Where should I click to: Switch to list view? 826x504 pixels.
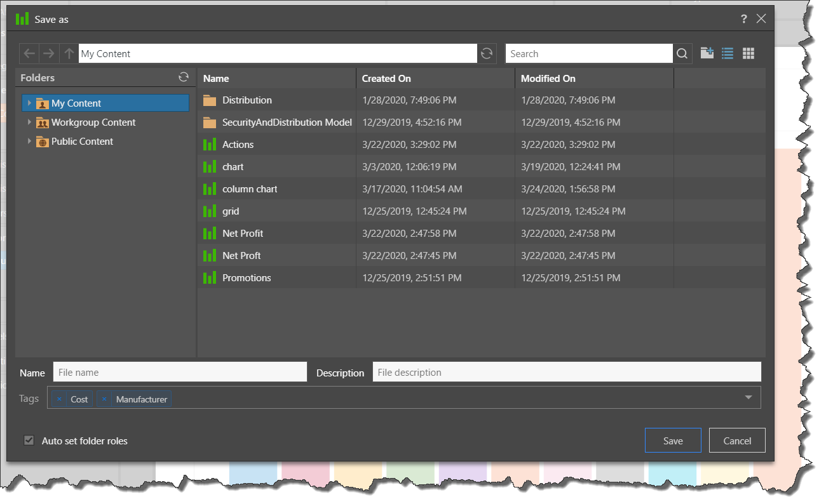(728, 54)
